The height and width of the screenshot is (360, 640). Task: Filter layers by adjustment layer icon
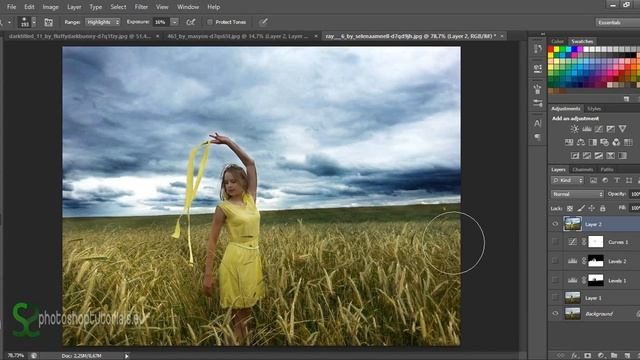pyautogui.click(x=605, y=180)
